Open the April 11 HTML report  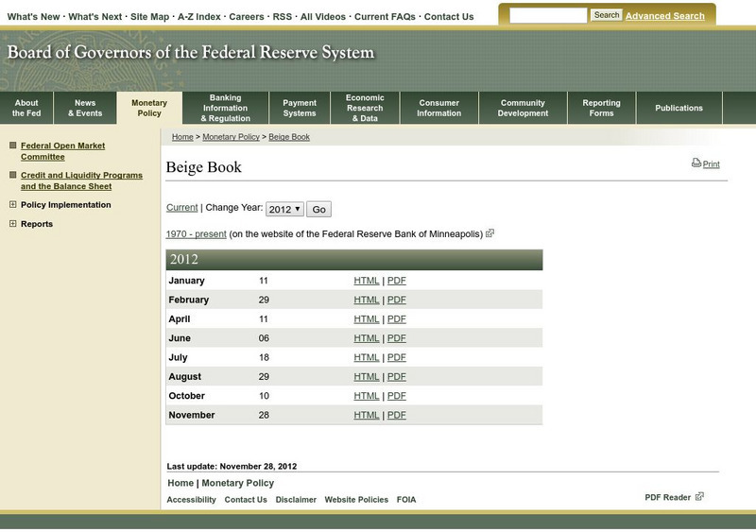point(367,319)
